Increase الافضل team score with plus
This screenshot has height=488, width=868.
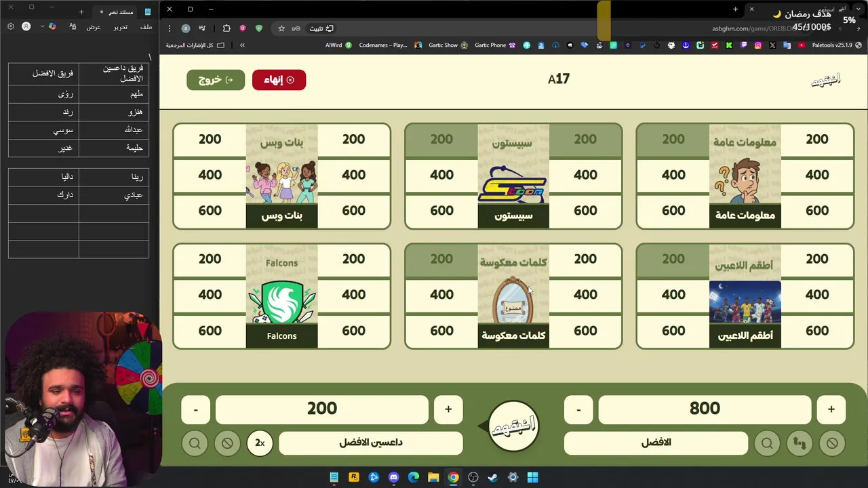coord(831,409)
